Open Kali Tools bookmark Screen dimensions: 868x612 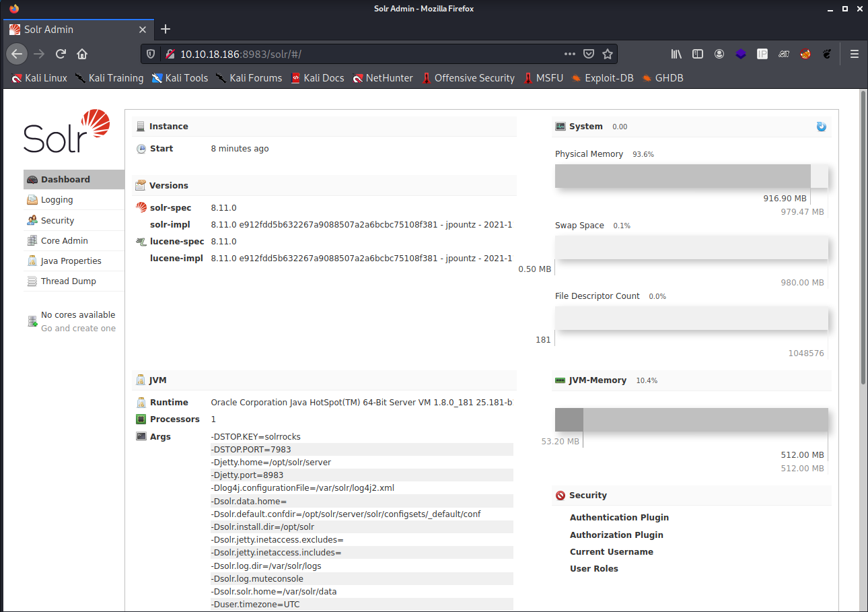pos(180,78)
